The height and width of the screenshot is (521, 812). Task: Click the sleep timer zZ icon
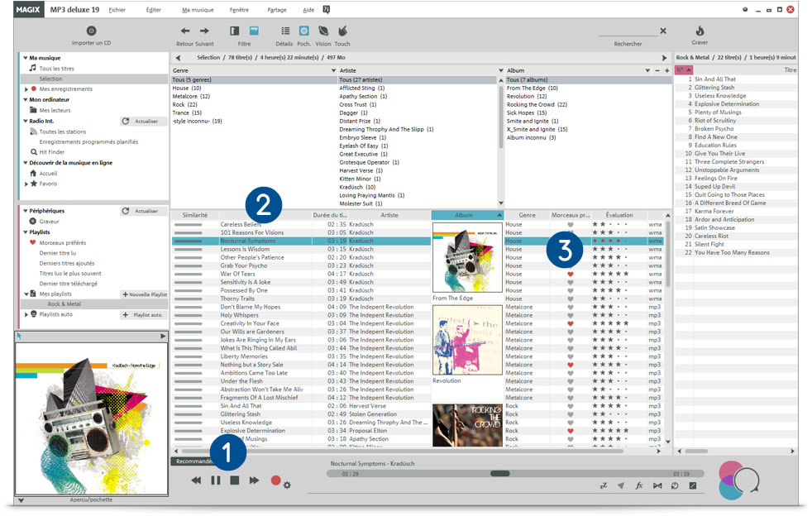pyautogui.click(x=604, y=485)
